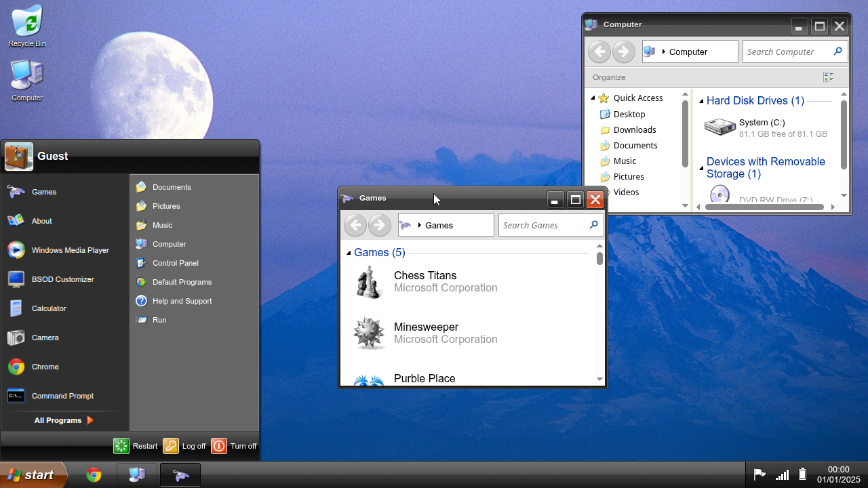Launch BSOD Customizer from the Start menu
This screenshot has width=868, height=488.
coord(61,279)
